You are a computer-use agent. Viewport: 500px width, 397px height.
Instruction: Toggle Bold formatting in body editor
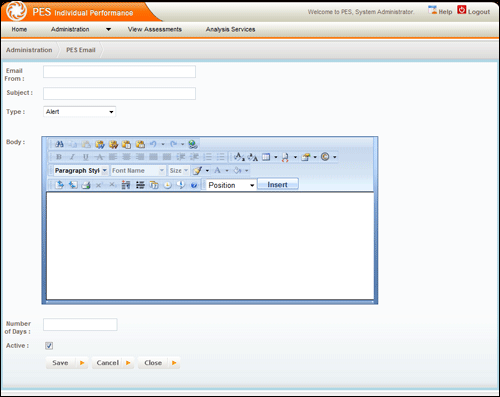pyautogui.click(x=59, y=157)
